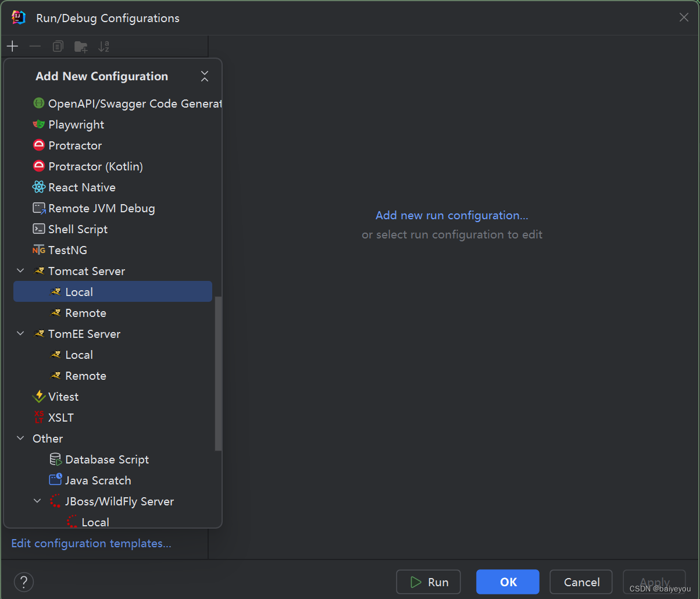The image size is (700, 599).
Task: Click the Run button
Action: 428,582
